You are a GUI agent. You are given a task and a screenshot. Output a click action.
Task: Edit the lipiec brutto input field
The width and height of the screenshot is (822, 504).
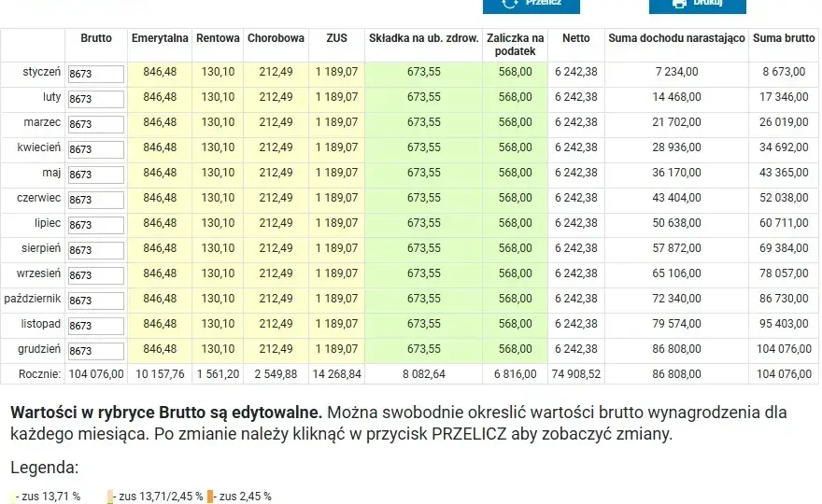(x=96, y=225)
